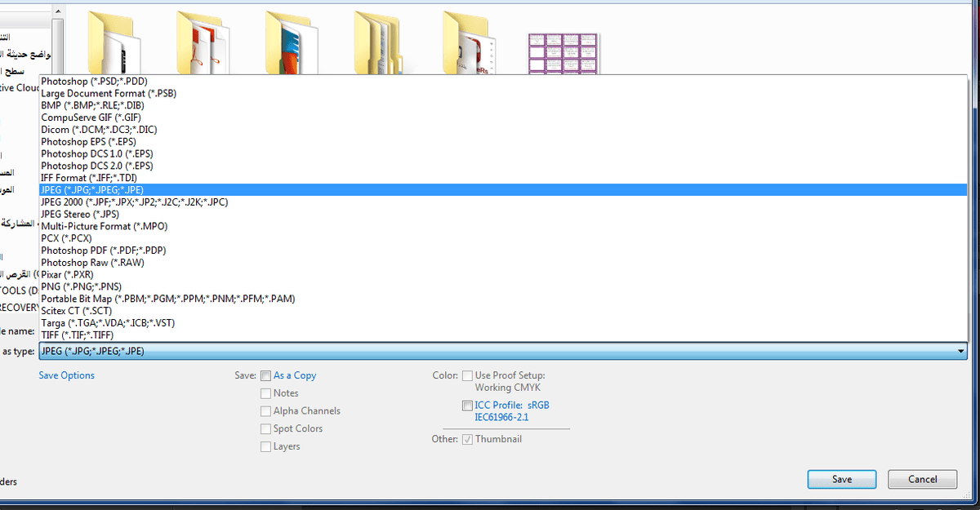Select PCX (*.PCX) format
The image size is (980, 510).
(x=503, y=238)
